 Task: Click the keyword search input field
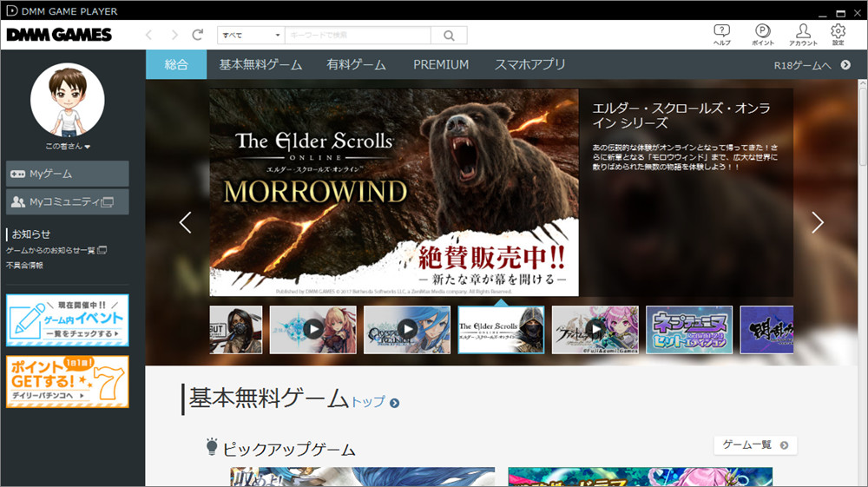[358, 36]
